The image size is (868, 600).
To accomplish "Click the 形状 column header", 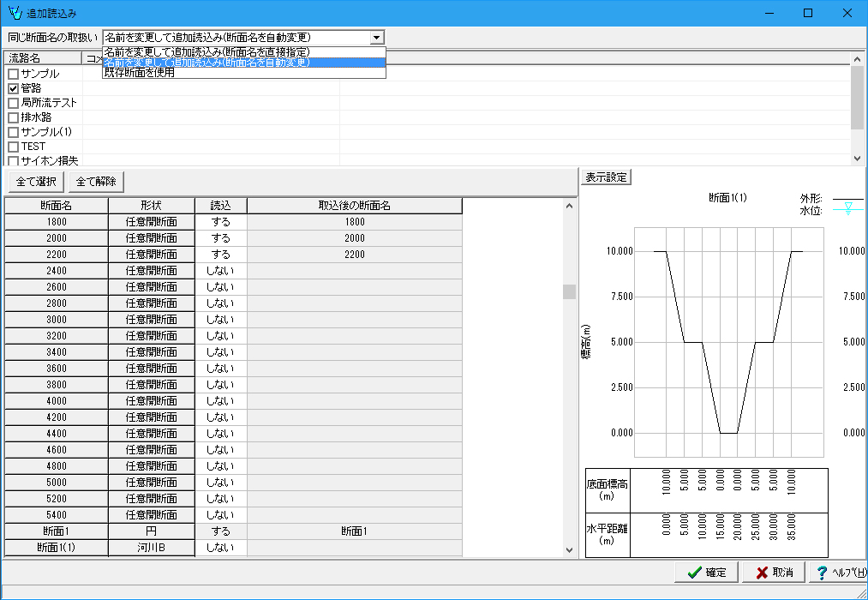I will pyautogui.click(x=151, y=206).
